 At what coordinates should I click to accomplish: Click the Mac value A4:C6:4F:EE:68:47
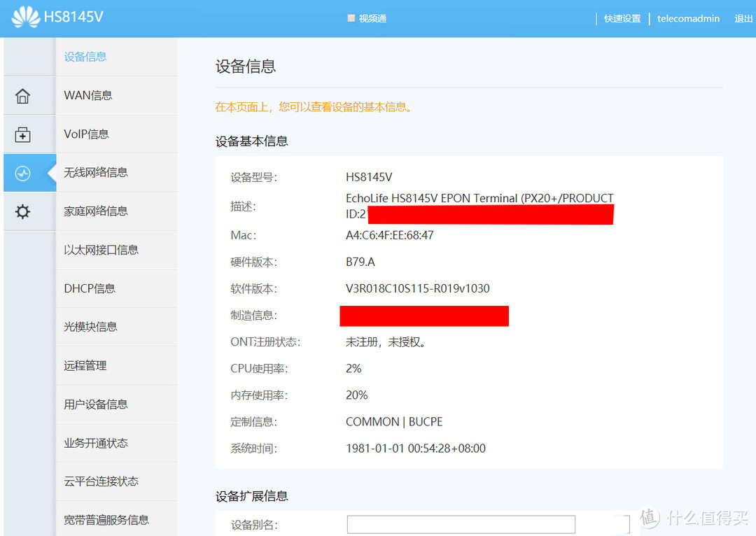coord(390,235)
